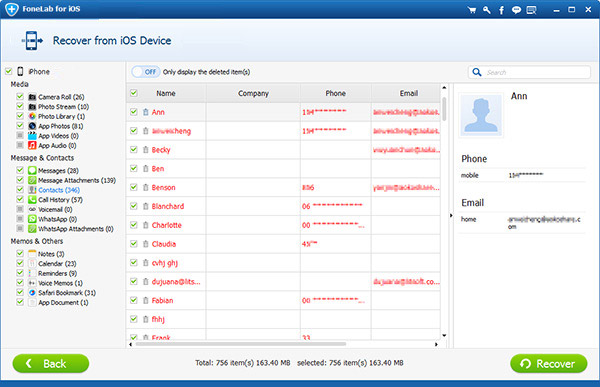Image resolution: width=600 pixels, height=387 pixels.
Task: Click the App Document icon
Action: [x=32, y=302]
